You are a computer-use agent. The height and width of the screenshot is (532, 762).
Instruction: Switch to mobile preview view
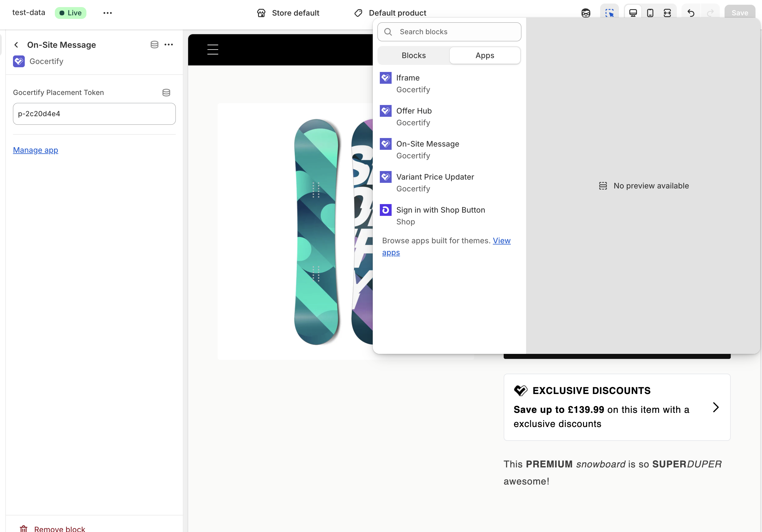[x=650, y=13]
